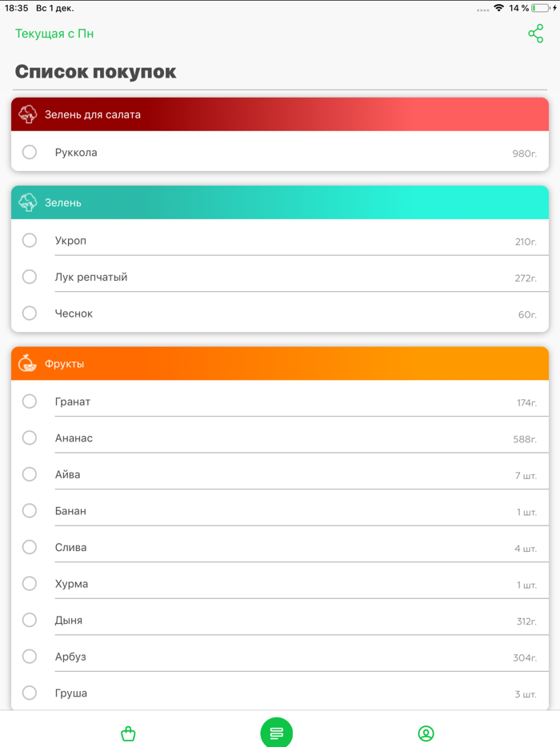
Task: Tap the broccoli icon on Зелень для салата header
Action: click(28, 114)
